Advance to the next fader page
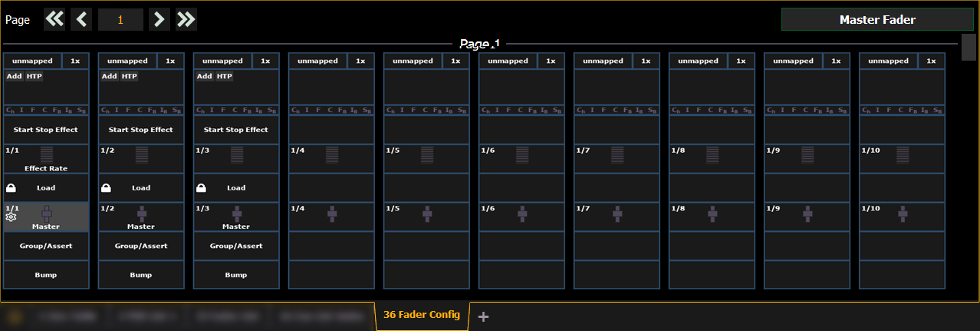The height and width of the screenshot is (331, 980). click(159, 20)
